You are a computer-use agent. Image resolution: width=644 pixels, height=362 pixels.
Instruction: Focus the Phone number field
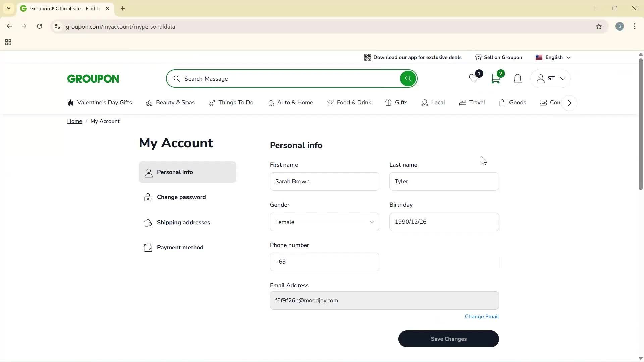(x=324, y=262)
